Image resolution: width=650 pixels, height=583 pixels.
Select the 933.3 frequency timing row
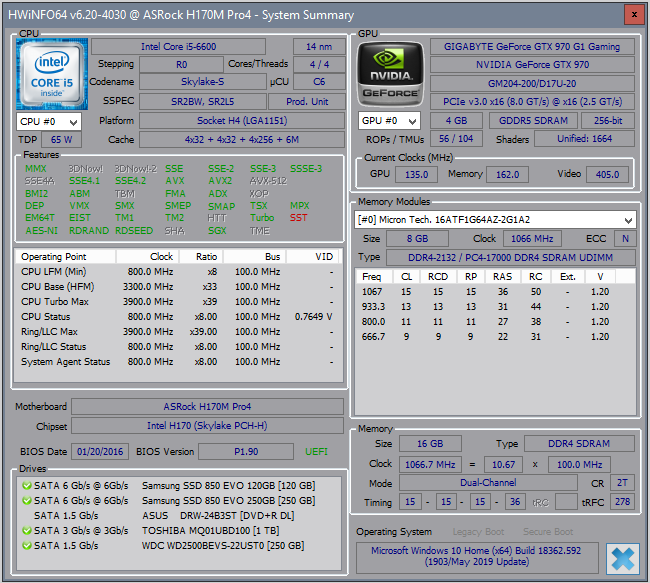coord(495,306)
